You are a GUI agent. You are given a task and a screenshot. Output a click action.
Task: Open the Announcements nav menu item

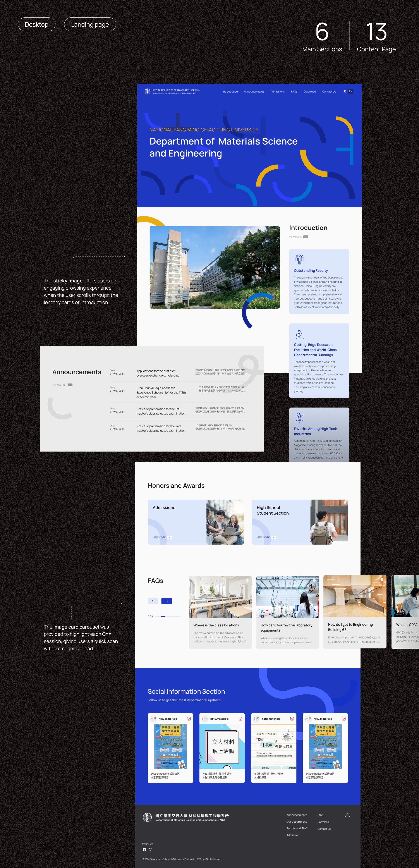[x=254, y=92]
